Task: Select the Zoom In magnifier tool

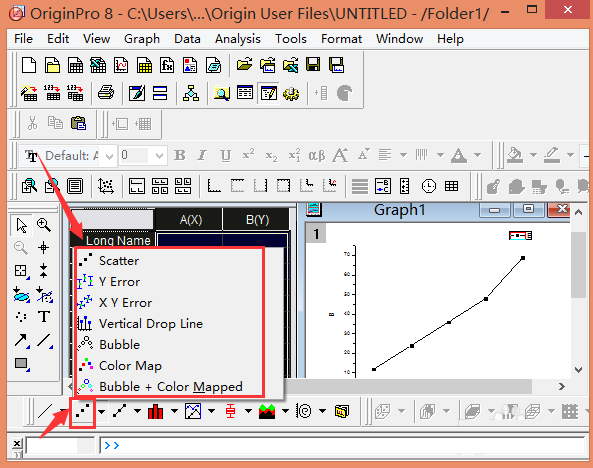Action: click(43, 225)
